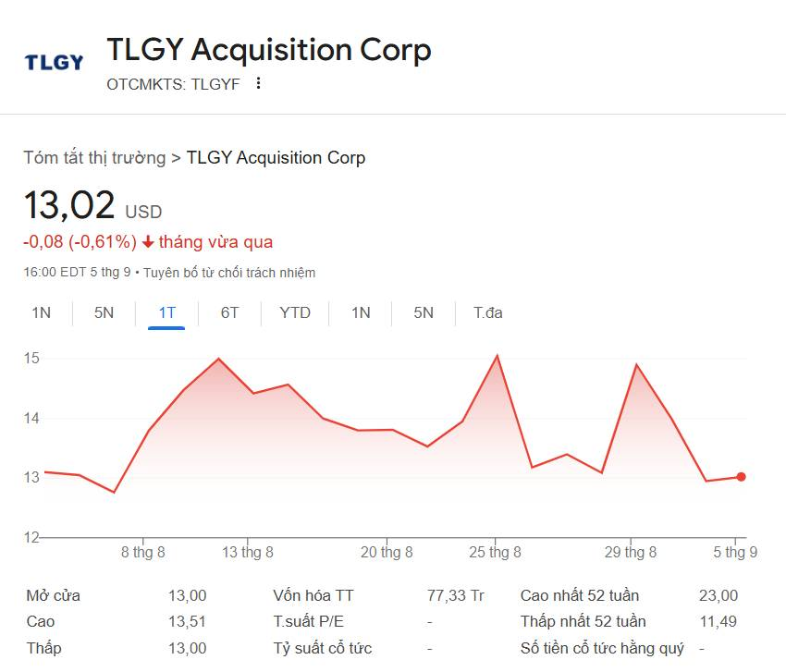
Task: Click the Vốn hóa TT value 77,33 Tr
Action: click(456, 595)
